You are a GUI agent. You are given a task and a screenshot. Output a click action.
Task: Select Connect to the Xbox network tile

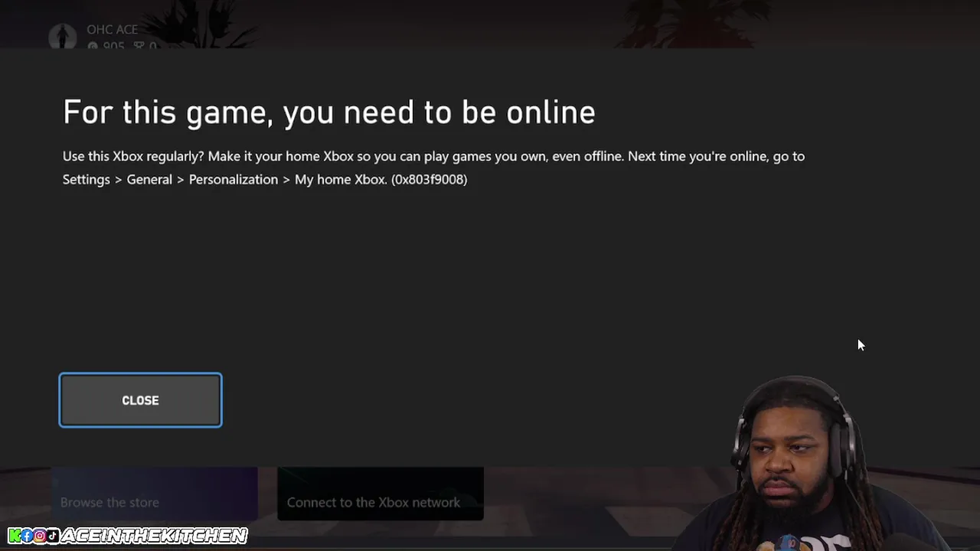[381, 494]
